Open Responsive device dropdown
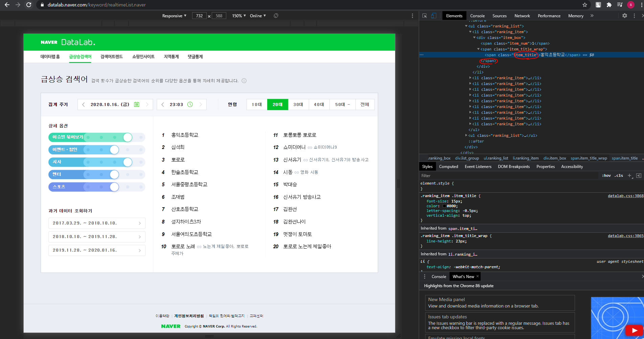Viewport: 644px width, 339px height. click(x=174, y=16)
